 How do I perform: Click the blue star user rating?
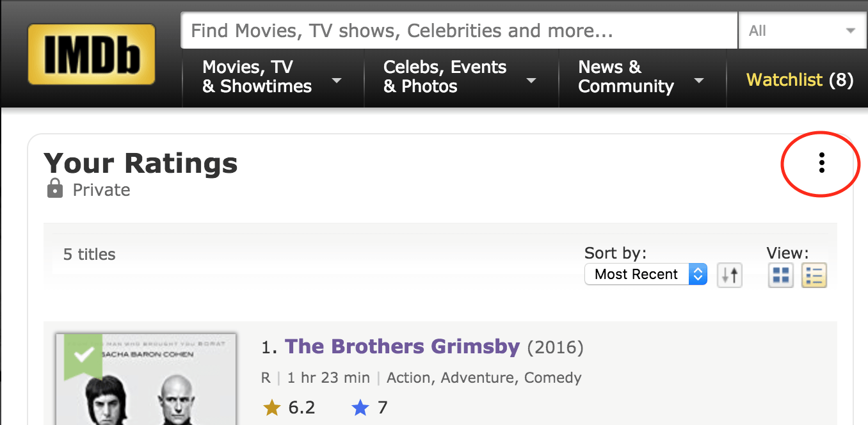(x=360, y=408)
